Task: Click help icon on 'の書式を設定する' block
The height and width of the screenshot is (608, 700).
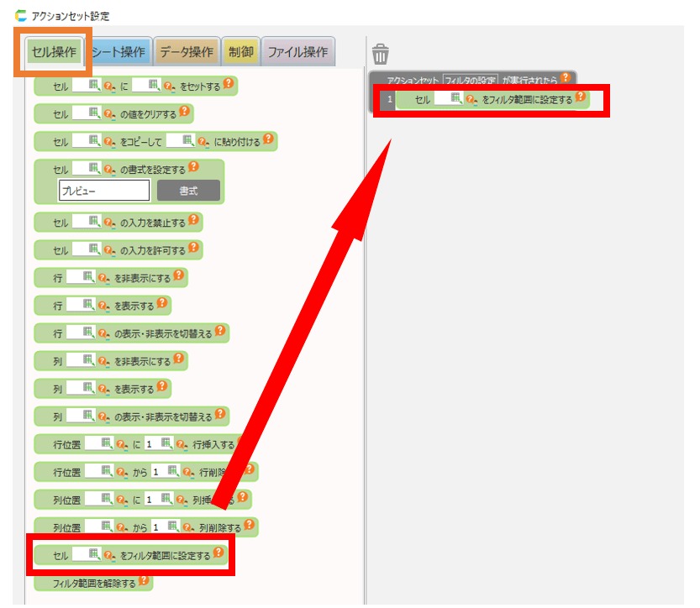Action: pyautogui.click(x=193, y=167)
